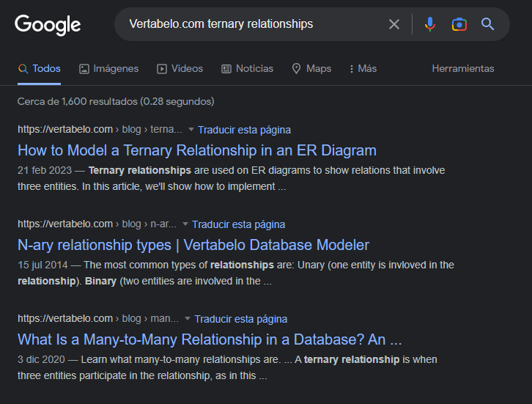Submit search with the magnifying glass icon
Viewport: 532px width, 404px height.
tap(487, 24)
